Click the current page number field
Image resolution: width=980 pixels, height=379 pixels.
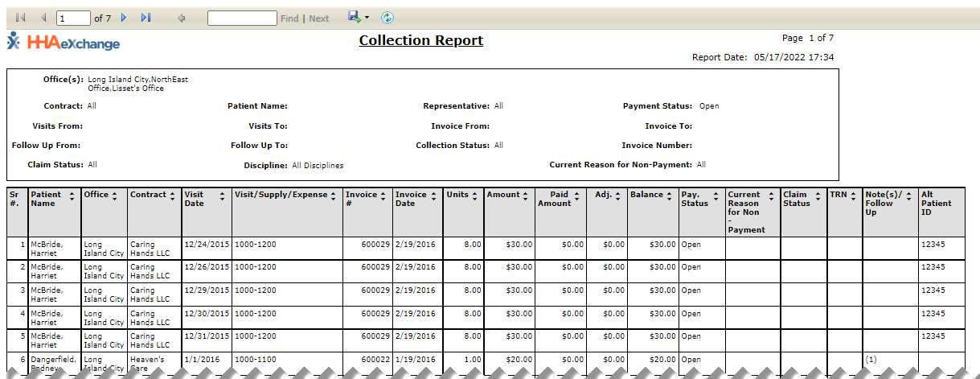click(73, 18)
